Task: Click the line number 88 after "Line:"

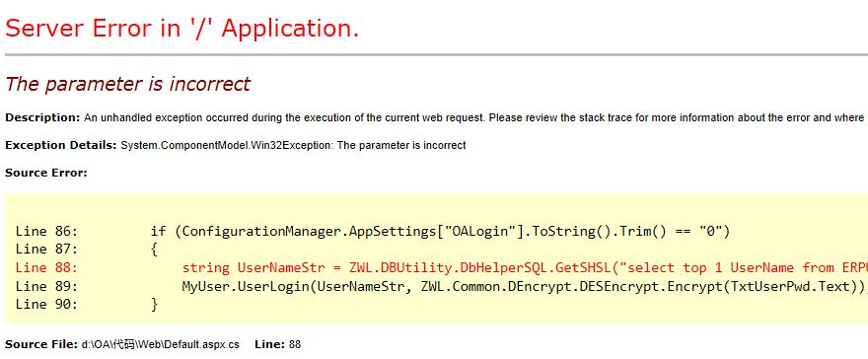Action: (295, 344)
